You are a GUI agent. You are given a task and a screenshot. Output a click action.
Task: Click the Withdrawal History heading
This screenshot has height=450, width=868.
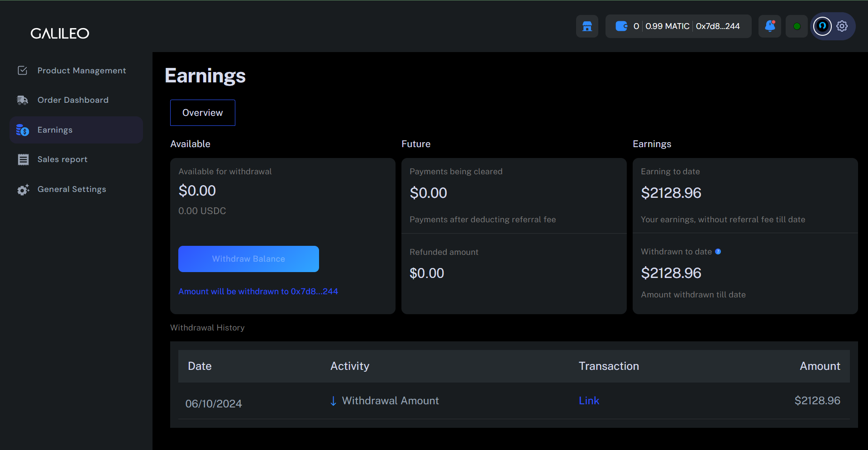pyautogui.click(x=207, y=328)
